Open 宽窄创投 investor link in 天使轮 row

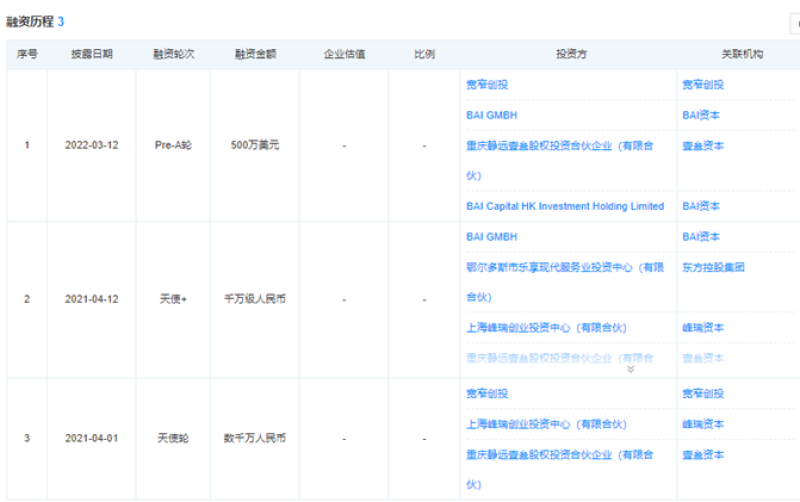pos(487,394)
